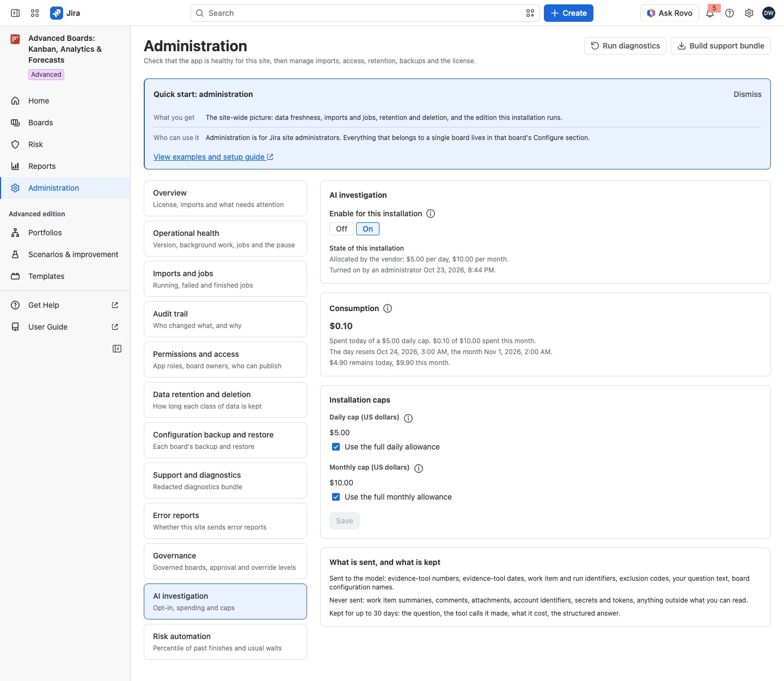The image size is (784, 681).
Task: Open notifications bell icon
Action: 710,13
